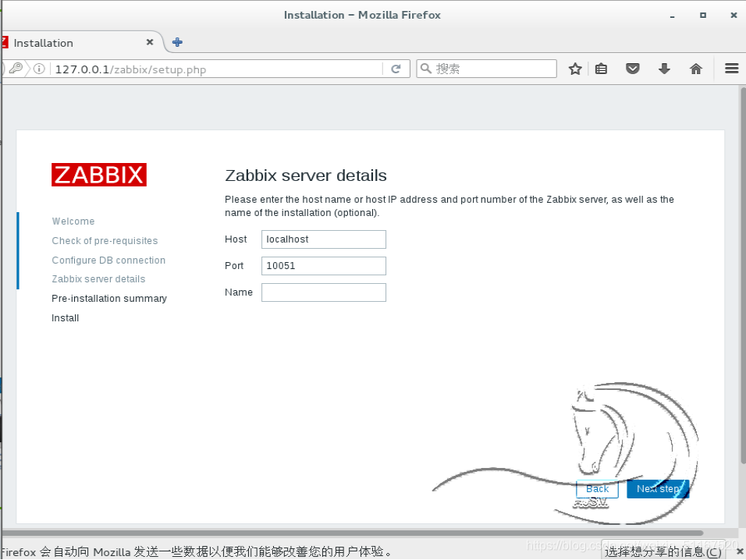Screen dimensions: 746x560
Task: Click the search box in toolbar
Action: pos(486,69)
